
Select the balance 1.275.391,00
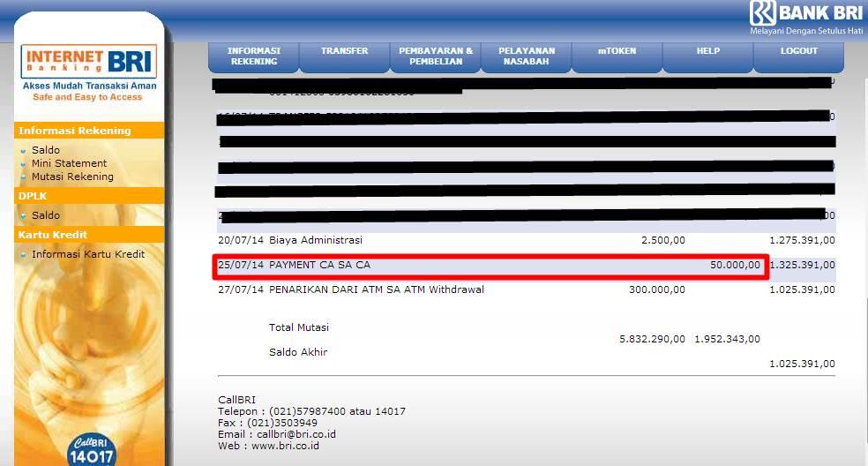point(802,240)
